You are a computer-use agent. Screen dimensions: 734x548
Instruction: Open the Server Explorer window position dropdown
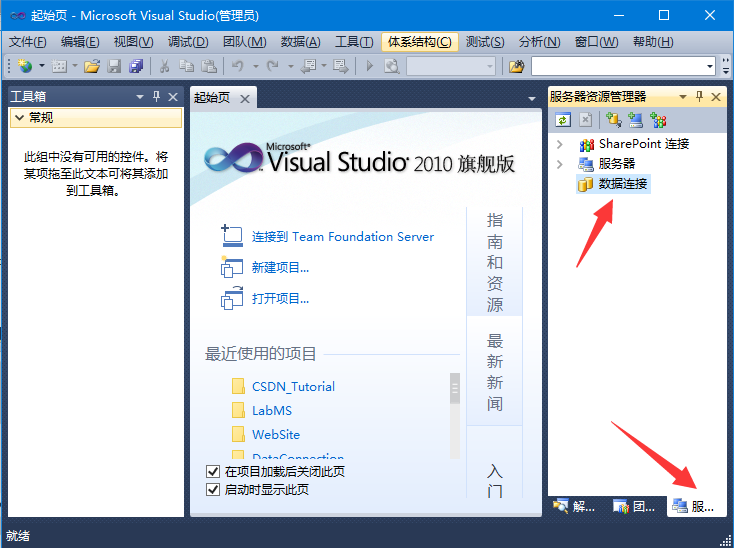683,97
